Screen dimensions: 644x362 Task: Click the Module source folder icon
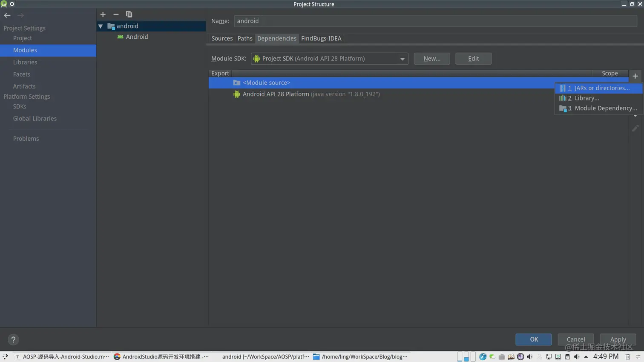click(237, 83)
